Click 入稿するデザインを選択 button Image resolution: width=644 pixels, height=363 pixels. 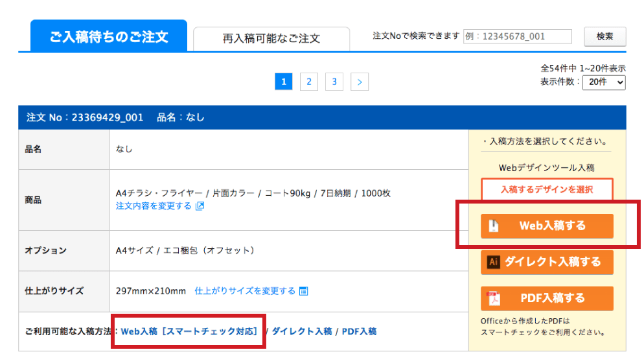coord(547,190)
